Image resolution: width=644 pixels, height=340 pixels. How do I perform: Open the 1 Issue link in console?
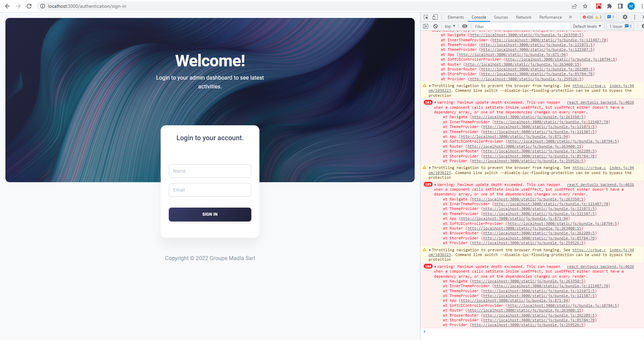(x=620, y=26)
